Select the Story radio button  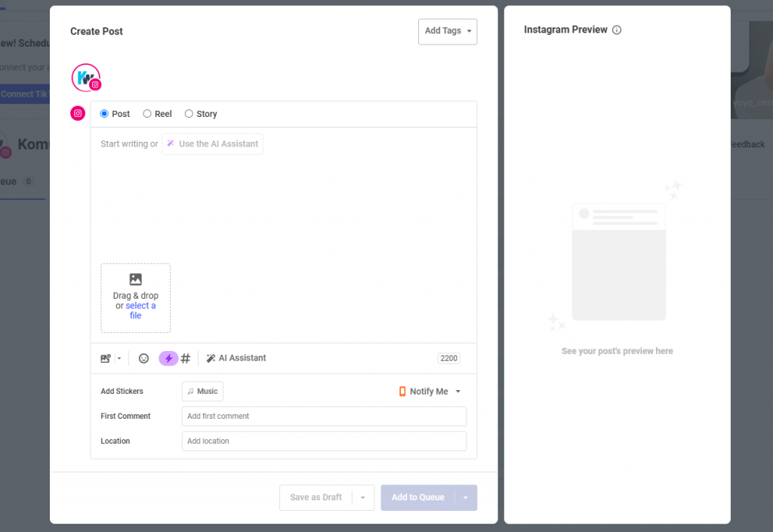[x=189, y=114]
